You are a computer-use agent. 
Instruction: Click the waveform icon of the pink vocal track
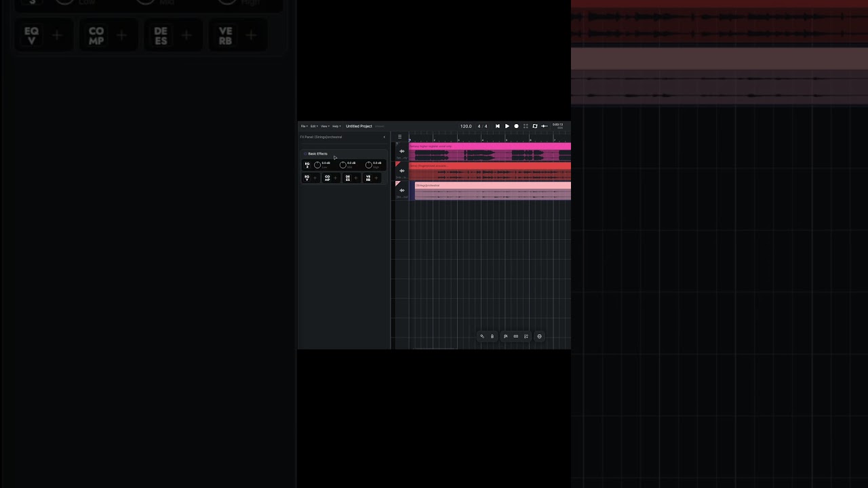point(401,151)
